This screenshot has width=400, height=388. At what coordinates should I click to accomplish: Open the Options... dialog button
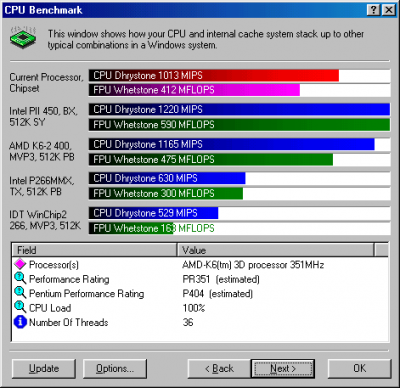click(115, 369)
